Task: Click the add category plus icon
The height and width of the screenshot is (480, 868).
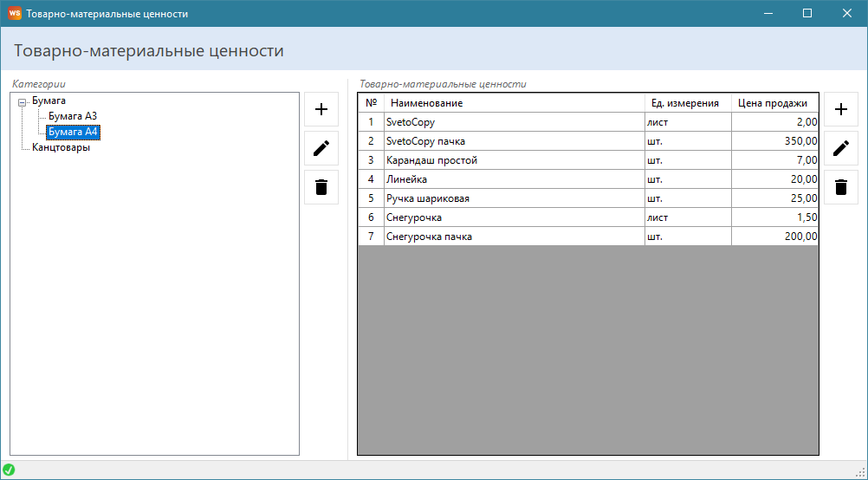Action: point(321,109)
